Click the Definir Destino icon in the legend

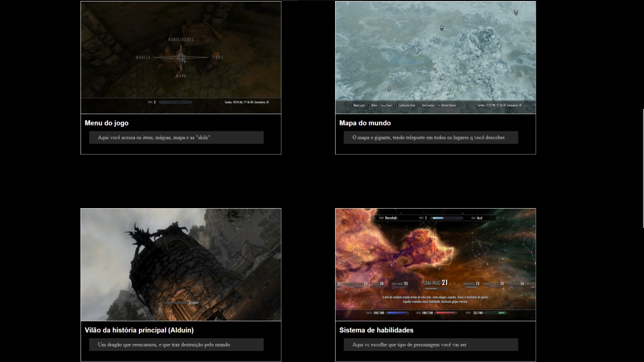(x=439, y=106)
